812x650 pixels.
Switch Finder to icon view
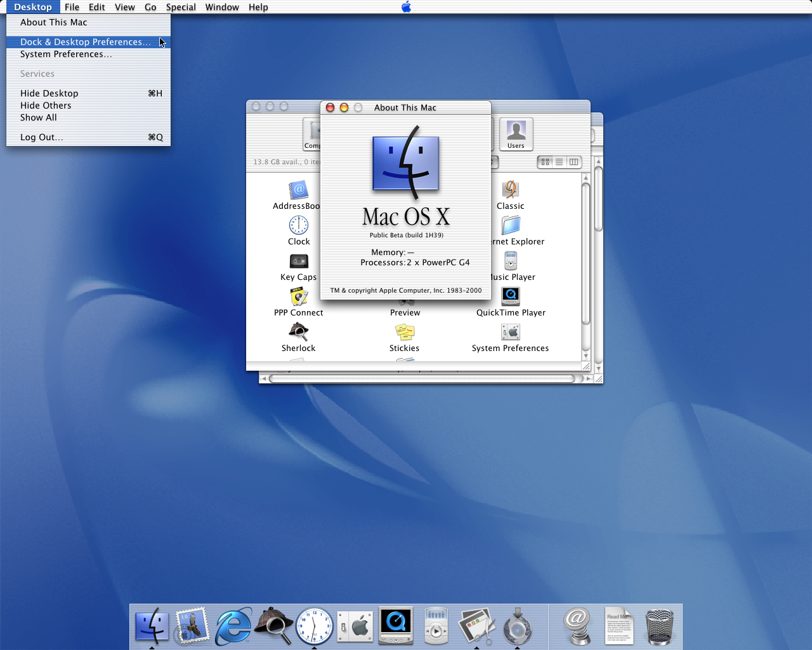tap(545, 162)
